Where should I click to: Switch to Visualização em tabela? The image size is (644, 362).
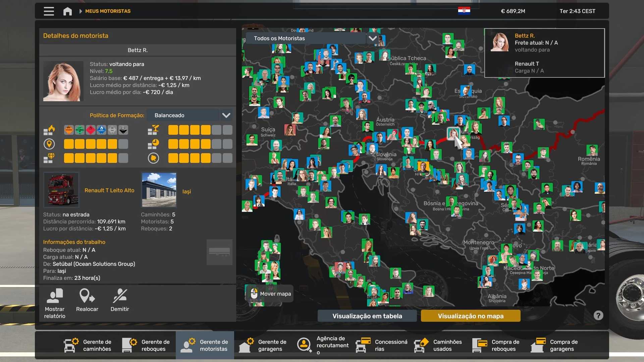367,316
